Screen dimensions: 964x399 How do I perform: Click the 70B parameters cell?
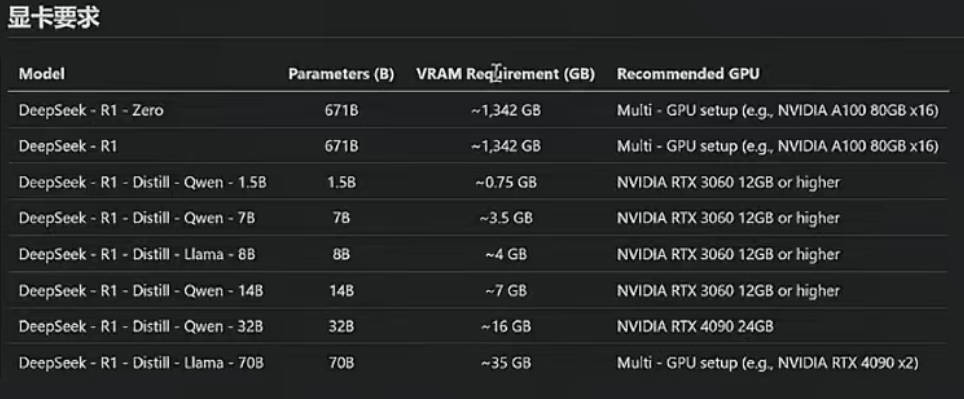click(341, 363)
